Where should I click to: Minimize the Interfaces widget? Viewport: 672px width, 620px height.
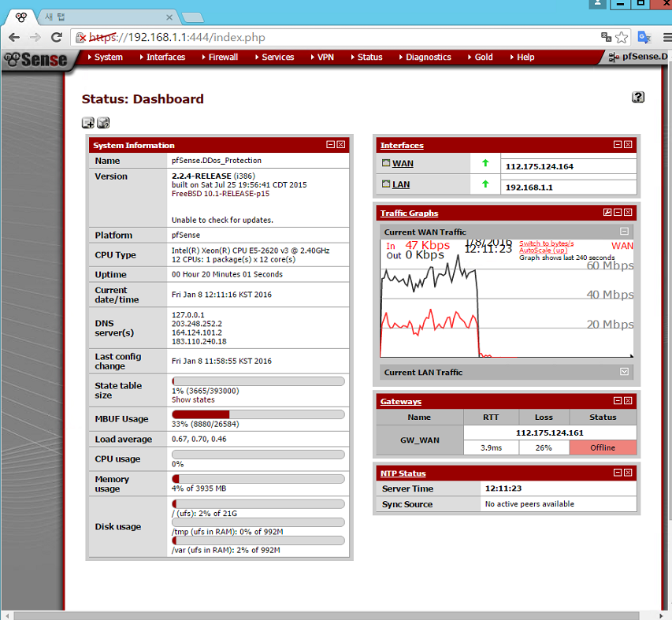618,144
